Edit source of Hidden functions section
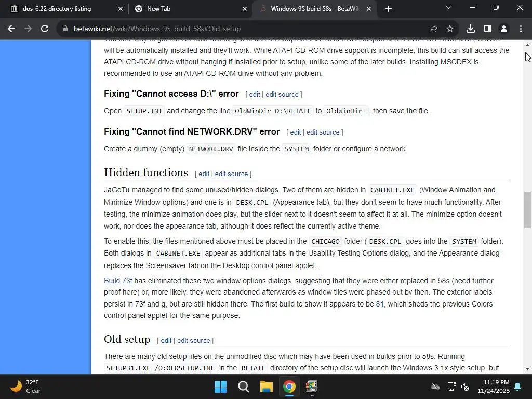The image size is (532, 399). coord(231,174)
